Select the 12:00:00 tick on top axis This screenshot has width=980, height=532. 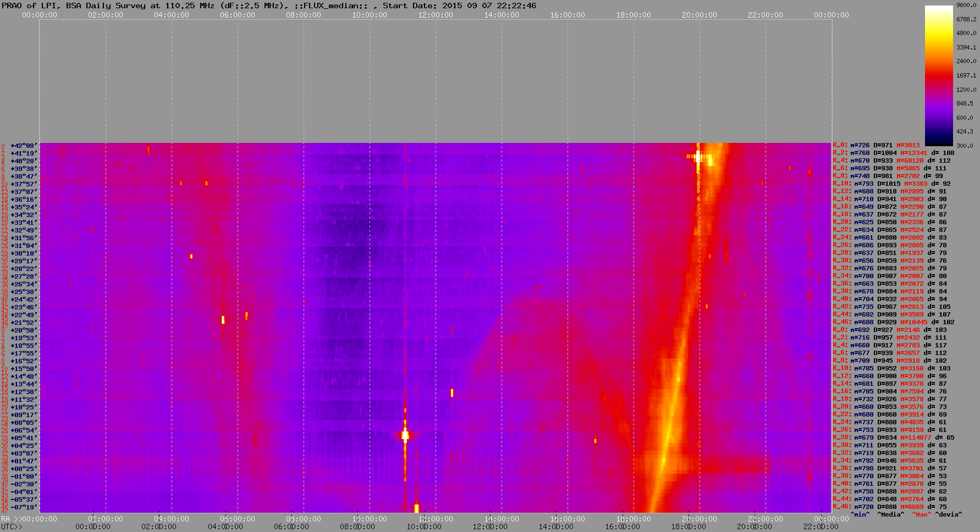(x=436, y=15)
